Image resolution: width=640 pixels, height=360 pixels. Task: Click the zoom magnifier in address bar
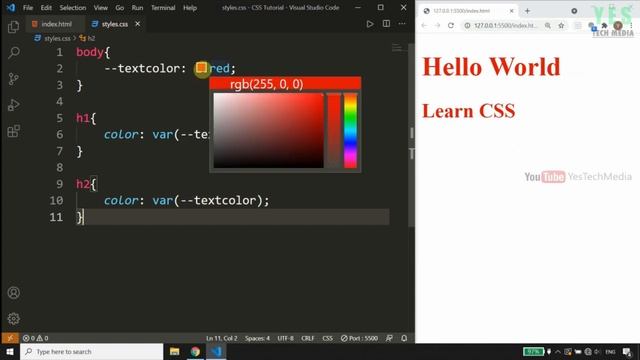click(x=548, y=25)
